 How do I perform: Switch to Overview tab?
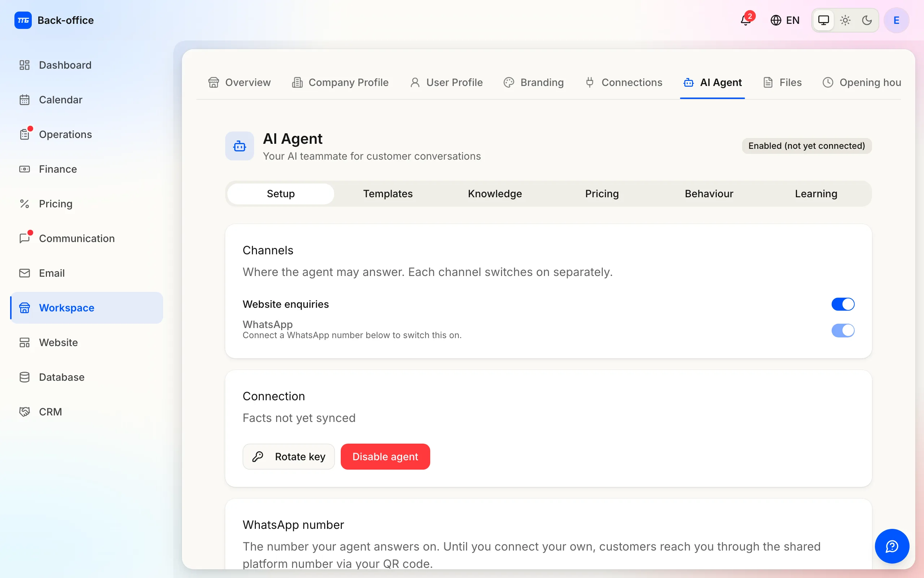pyautogui.click(x=239, y=83)
